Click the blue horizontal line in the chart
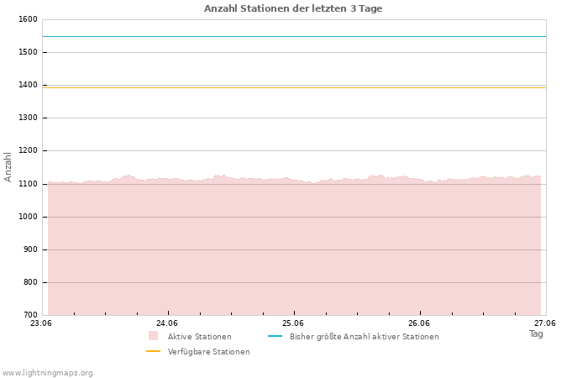The height and width of the screenshot is (378, 588). point(294,36)
